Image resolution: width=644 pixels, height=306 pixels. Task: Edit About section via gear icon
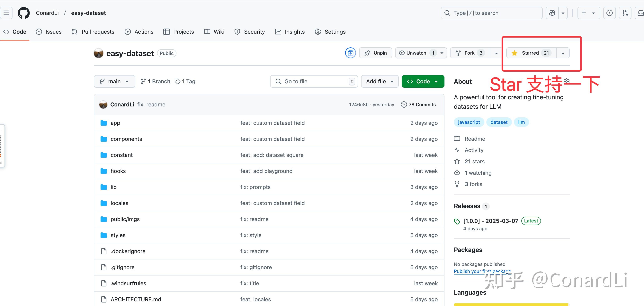567,81
